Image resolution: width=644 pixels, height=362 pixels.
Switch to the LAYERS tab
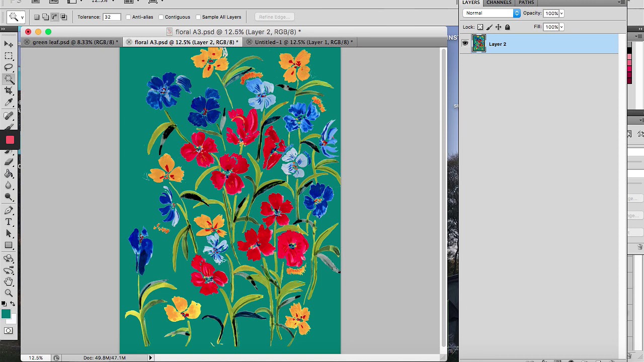coord(471,3)
